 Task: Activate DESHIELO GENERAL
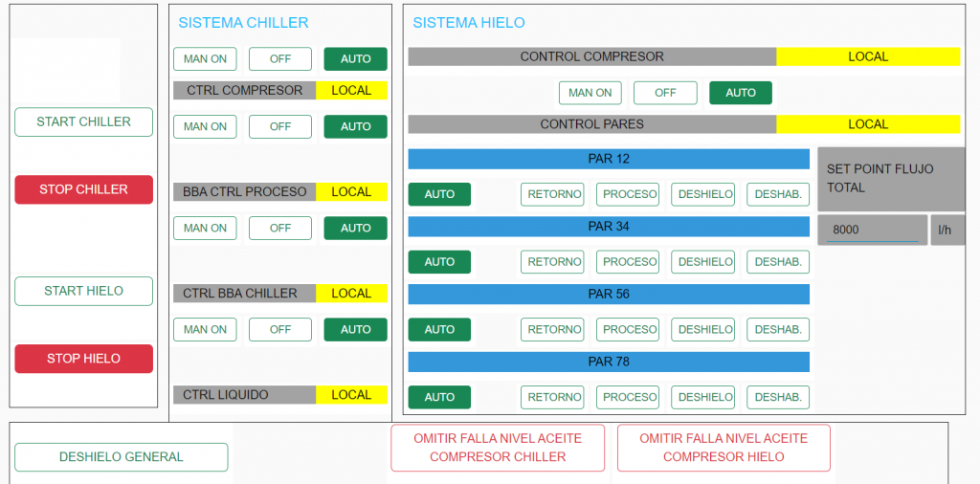pos(121,457)
